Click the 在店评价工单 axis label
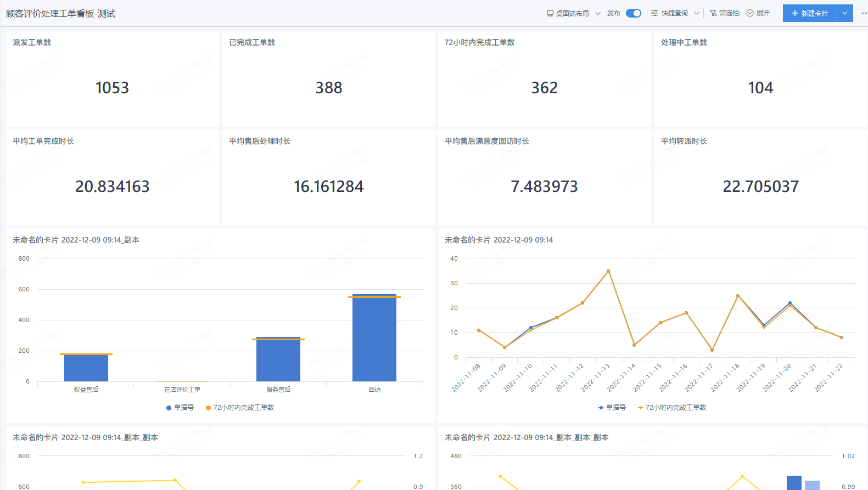 coord(182,390)
